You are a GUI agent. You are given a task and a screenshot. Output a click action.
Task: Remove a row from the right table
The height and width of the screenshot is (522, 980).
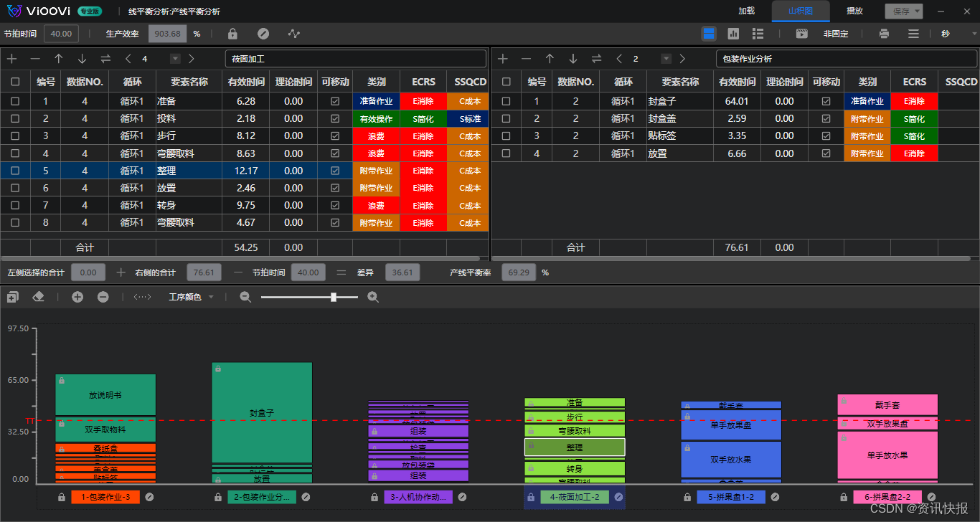[526, 59]
